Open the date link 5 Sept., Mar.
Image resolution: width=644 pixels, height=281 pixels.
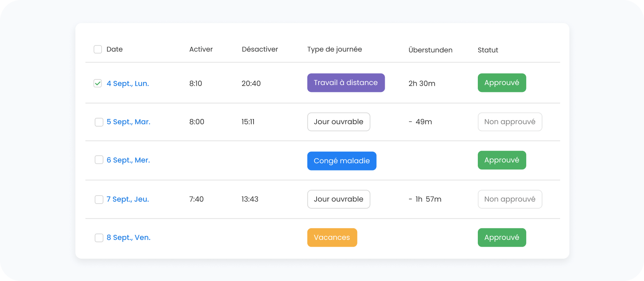click(128, 122)
